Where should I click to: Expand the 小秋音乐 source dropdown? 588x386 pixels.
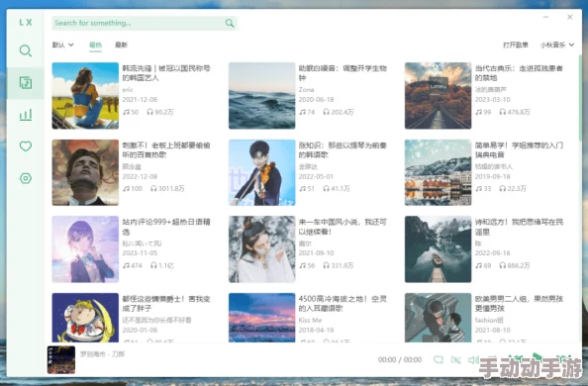click(557, 45)
